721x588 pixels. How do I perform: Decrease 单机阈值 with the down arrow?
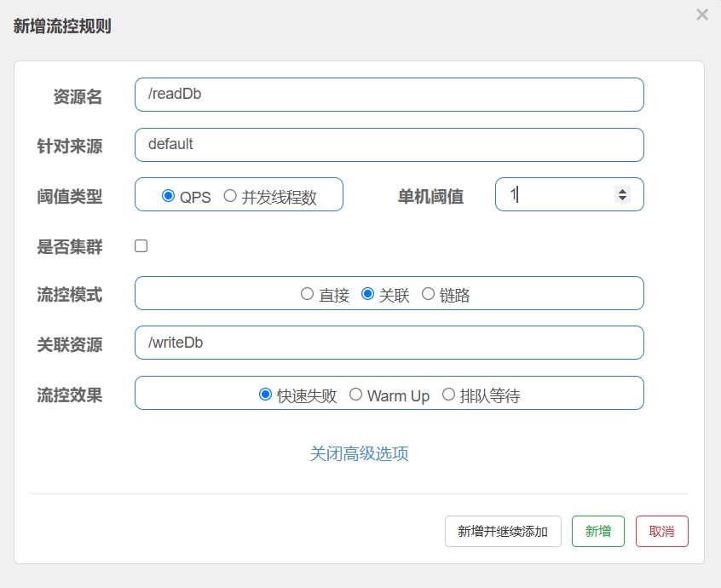622,199
